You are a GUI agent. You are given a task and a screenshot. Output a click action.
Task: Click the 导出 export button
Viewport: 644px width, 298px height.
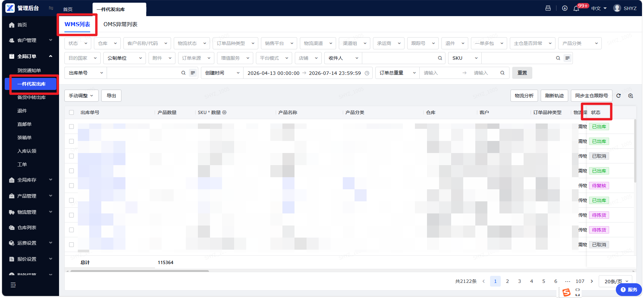(x=111, y=96)
